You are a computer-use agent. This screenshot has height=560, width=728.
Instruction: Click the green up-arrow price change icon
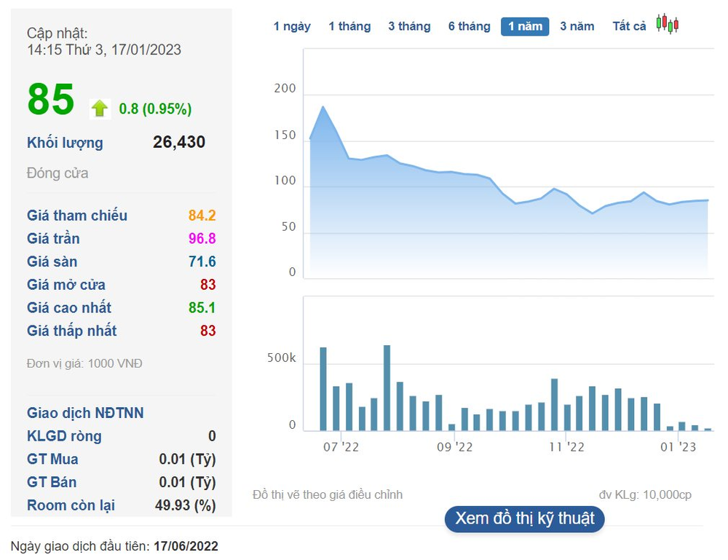[x=100, y=109]
